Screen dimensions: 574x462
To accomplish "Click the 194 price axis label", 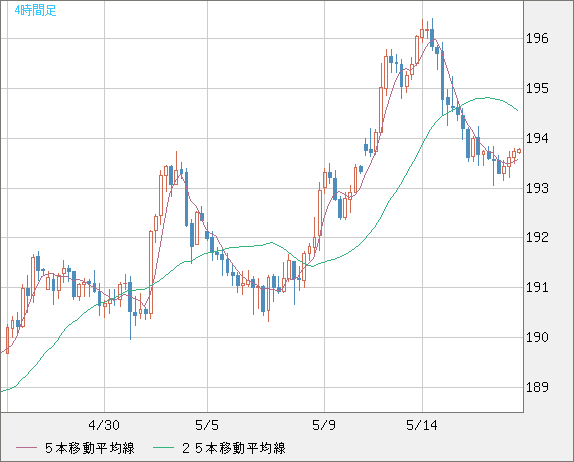I will [537, 138].
